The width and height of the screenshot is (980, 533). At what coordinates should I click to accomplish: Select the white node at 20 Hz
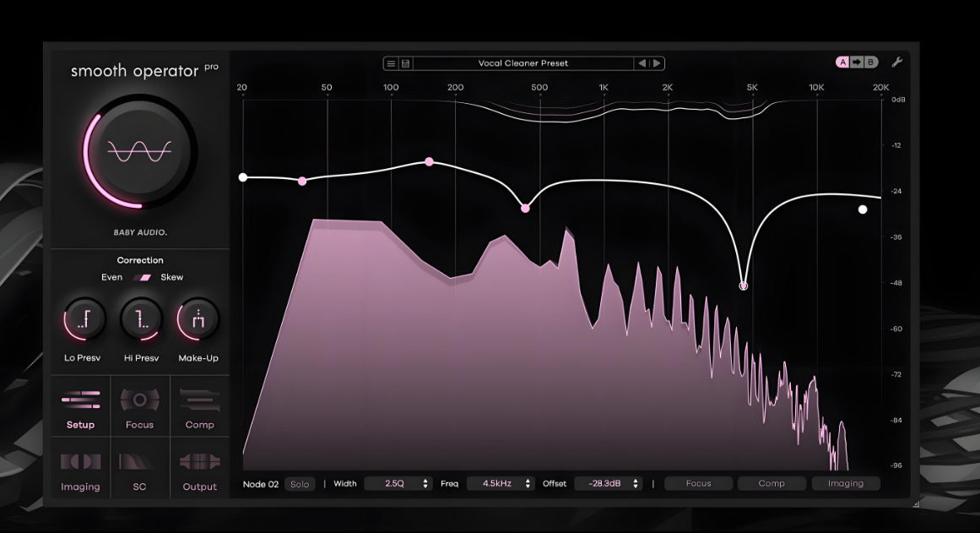click(243, 177)
